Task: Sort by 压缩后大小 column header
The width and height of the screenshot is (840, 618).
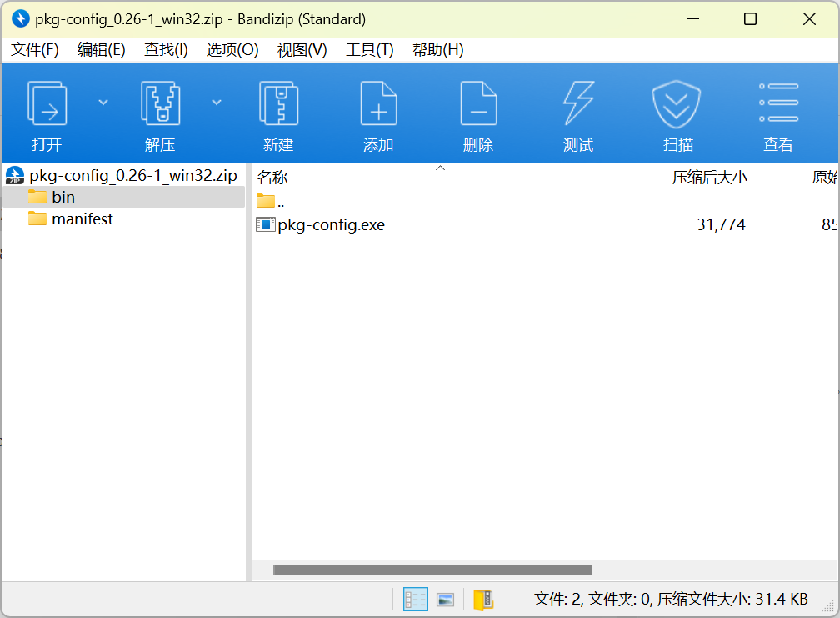Action: [689, 177]
